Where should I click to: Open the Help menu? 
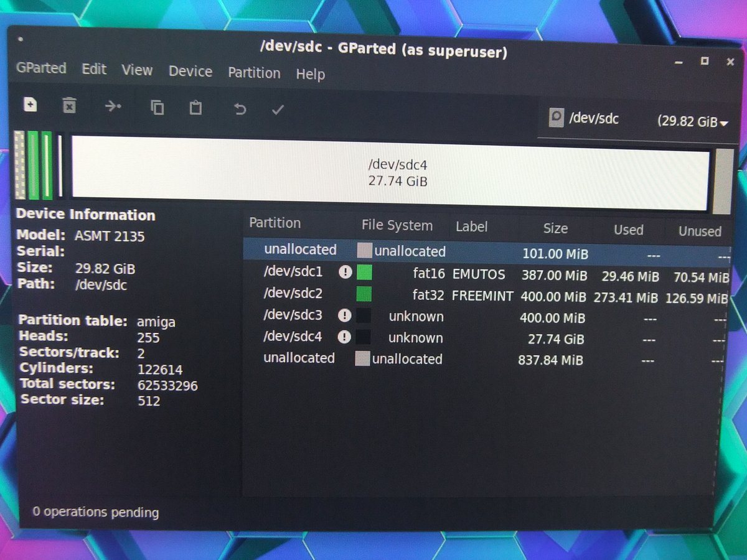click(x=310, y=74)
